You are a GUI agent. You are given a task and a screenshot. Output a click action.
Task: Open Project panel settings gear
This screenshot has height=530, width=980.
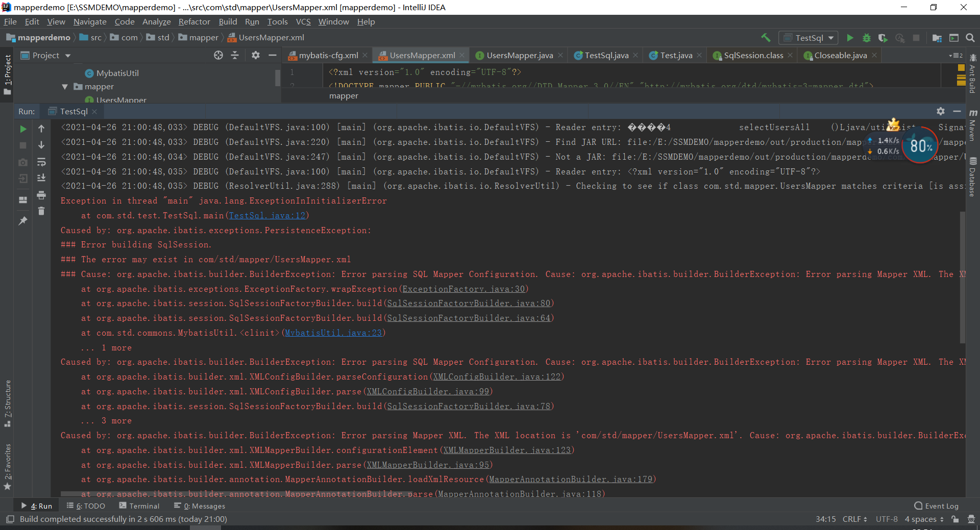click(256, 55)
